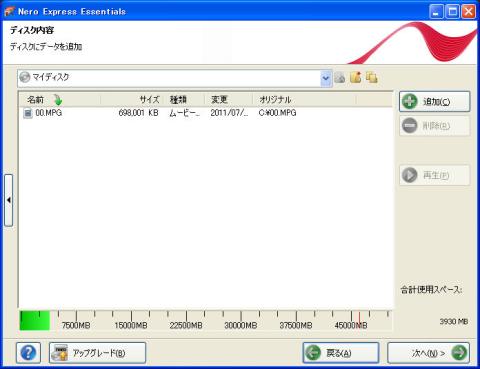Sort by the 種類 column header
Viewport: 480px width, 369px height.
185,100
